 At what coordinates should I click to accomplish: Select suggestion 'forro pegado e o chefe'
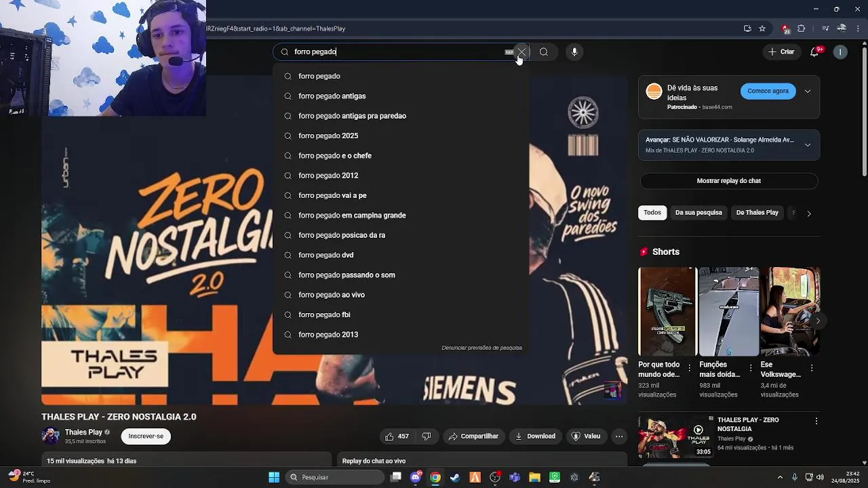point(400,156)
